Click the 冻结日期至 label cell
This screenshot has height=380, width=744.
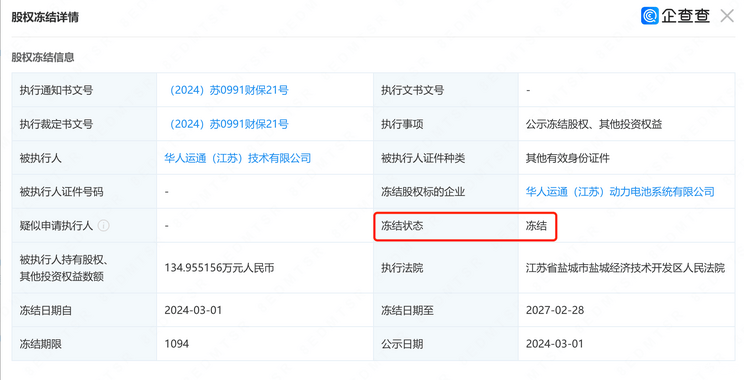coord(446,310)
